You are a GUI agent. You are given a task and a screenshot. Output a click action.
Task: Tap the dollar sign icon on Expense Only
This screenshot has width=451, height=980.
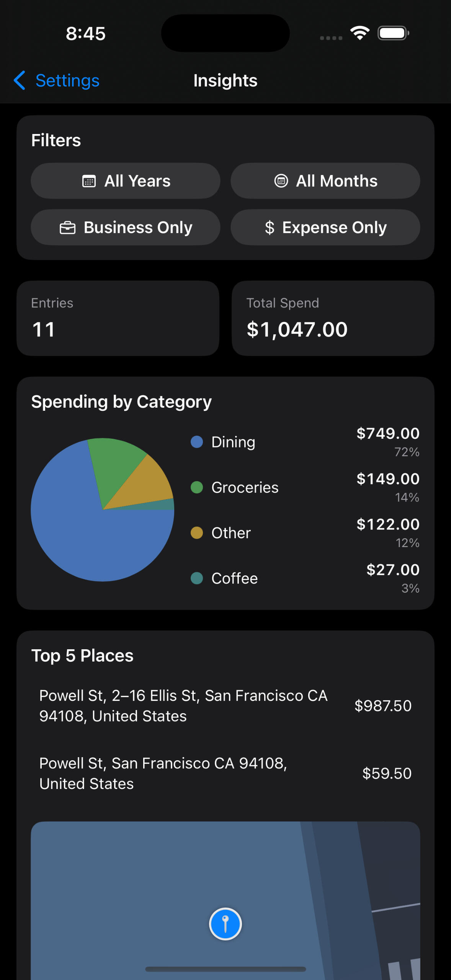(270, 228)
